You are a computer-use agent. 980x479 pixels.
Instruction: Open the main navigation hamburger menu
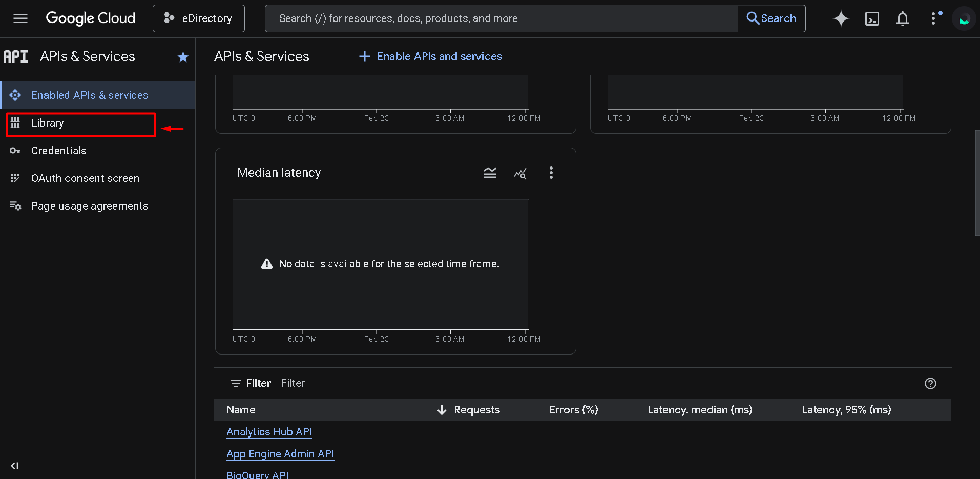pos(20,18)
